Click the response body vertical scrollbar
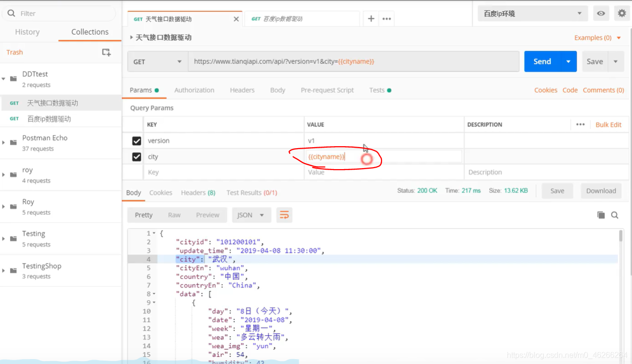This screenshot has width=632, height=364. [621, 236]
